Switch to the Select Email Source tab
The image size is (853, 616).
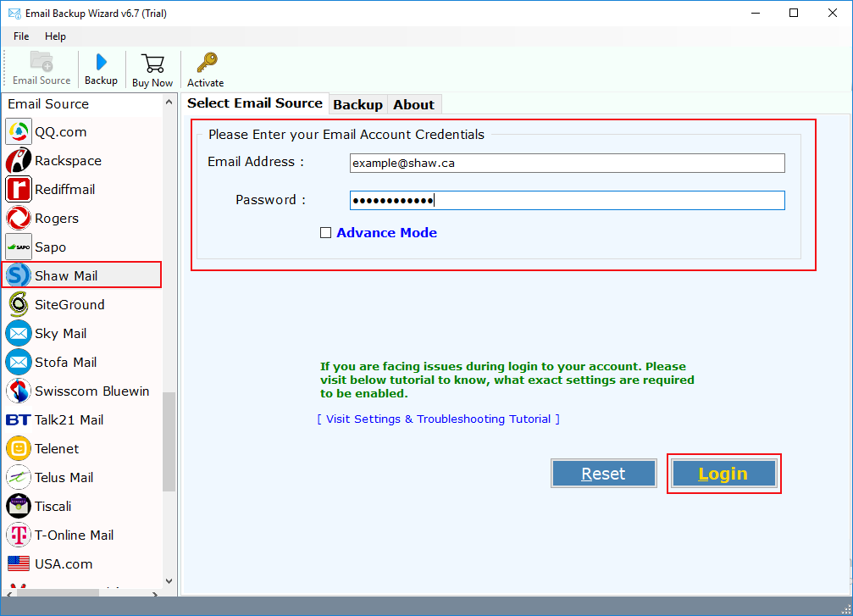(x=255, y=103)
